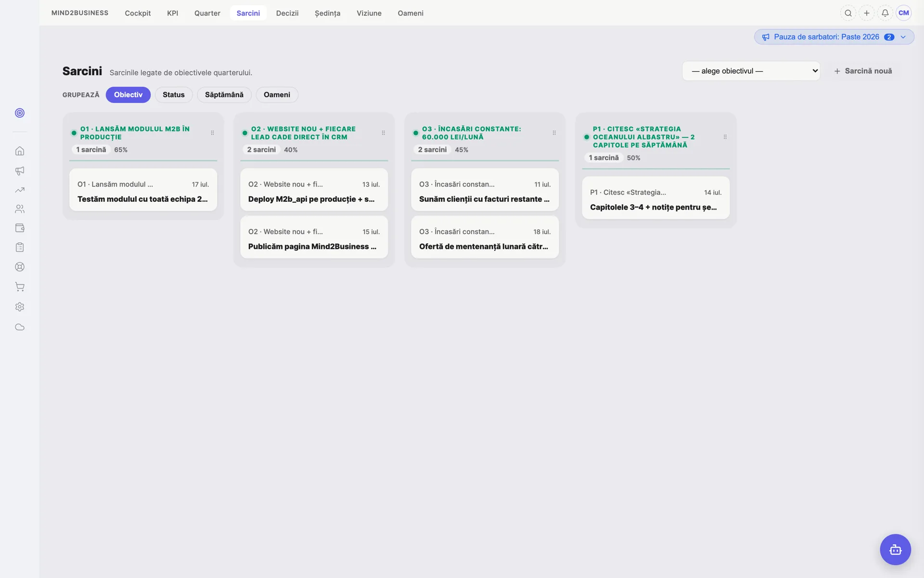The image size is (924, 578).
Task: Click the search icon in top bar
Action: click(x=848, y=13)
